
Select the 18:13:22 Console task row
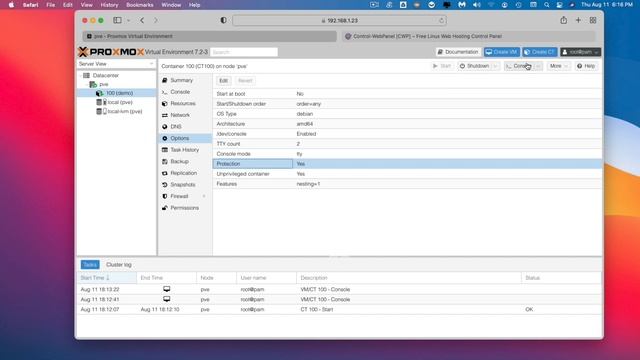coord(339,289)
